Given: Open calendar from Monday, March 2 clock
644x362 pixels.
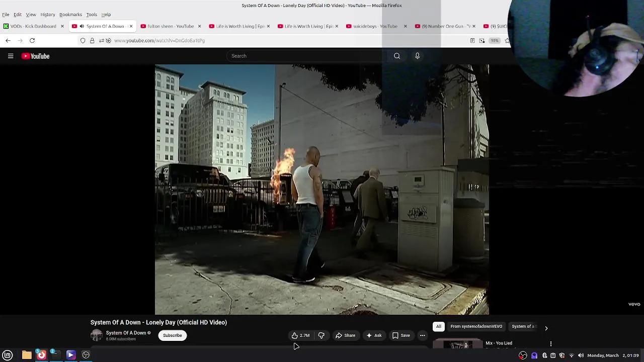Looking at the screenshot, I should [x=613, y=355].
